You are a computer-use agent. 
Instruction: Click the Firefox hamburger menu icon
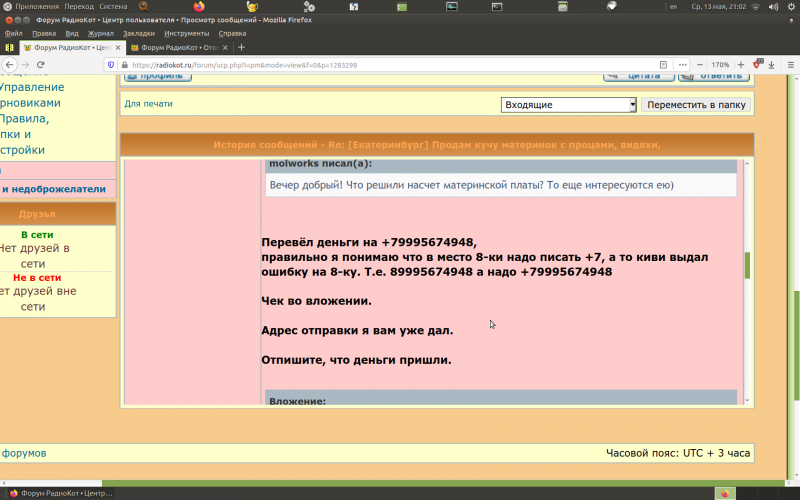tap(789, 65)
